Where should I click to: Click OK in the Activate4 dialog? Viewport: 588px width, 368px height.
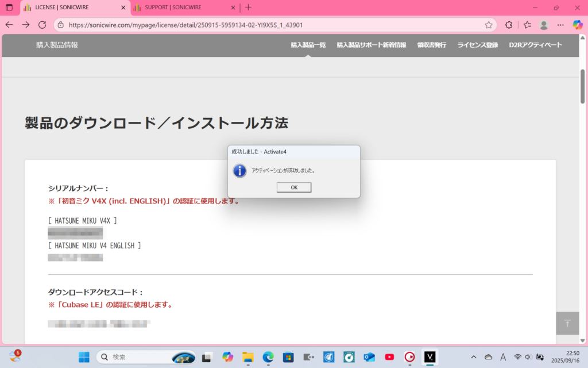[293, 187]
